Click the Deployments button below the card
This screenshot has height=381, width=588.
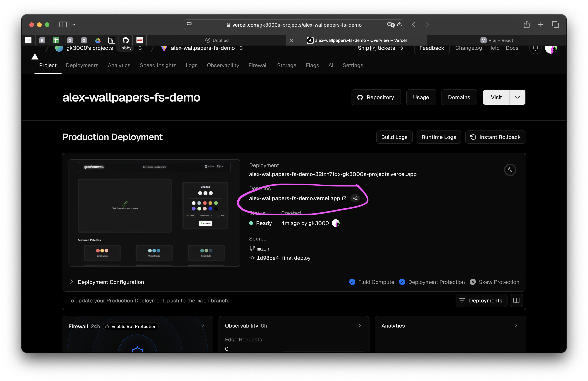[481, 301]
